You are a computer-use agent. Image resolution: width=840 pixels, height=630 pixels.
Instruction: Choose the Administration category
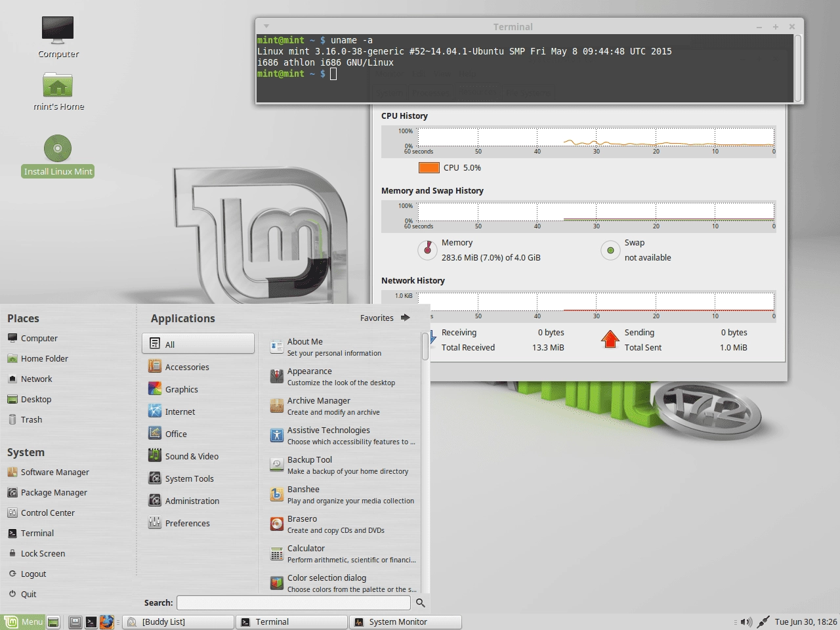point(198,501)
